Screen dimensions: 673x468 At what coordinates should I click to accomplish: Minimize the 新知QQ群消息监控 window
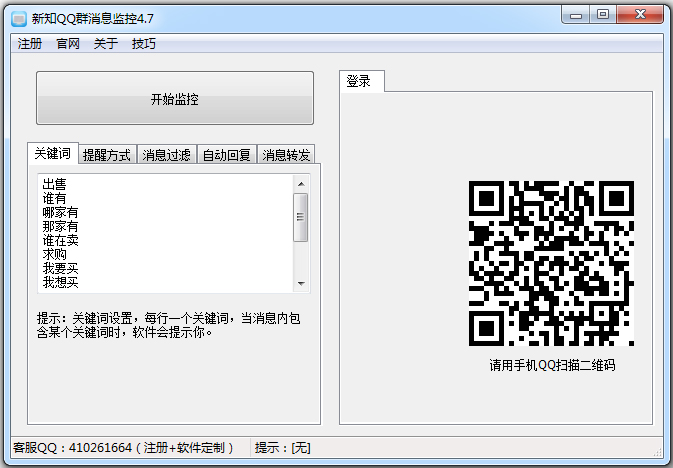click(576, 15)
